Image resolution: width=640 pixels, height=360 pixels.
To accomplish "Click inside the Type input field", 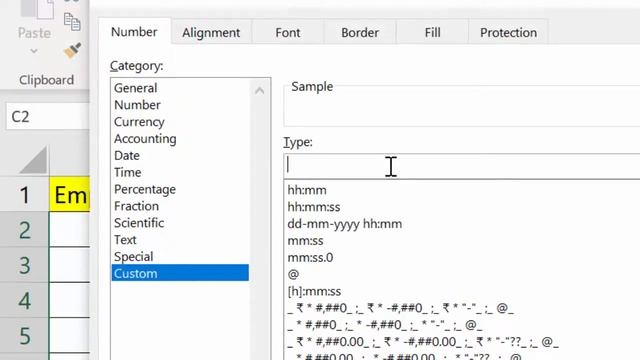I will [x=462, y=166].
